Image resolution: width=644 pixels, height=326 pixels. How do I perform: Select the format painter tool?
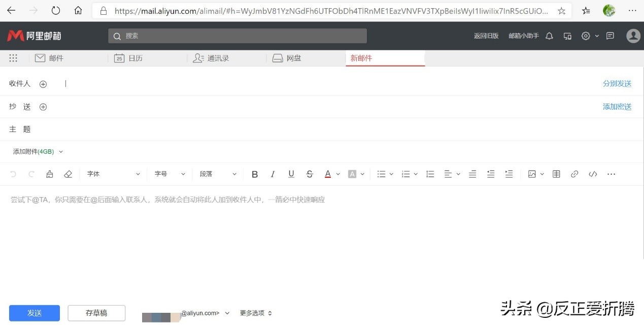(x=49, y=174)
